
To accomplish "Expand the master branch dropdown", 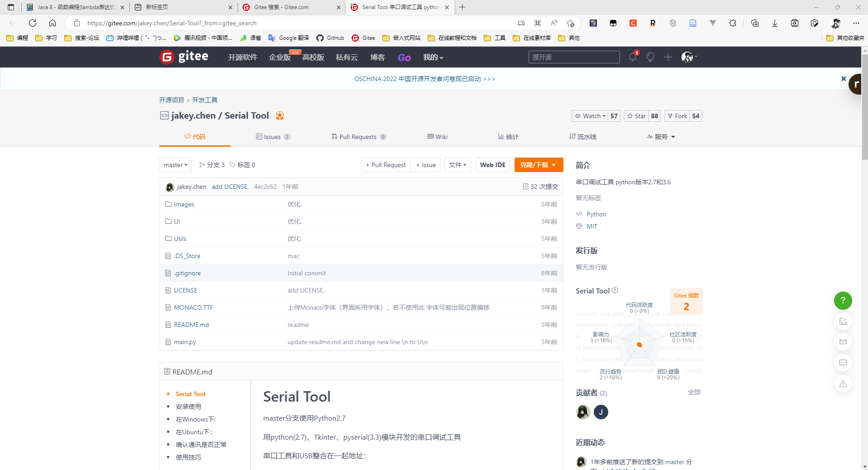I will point(176,165).
